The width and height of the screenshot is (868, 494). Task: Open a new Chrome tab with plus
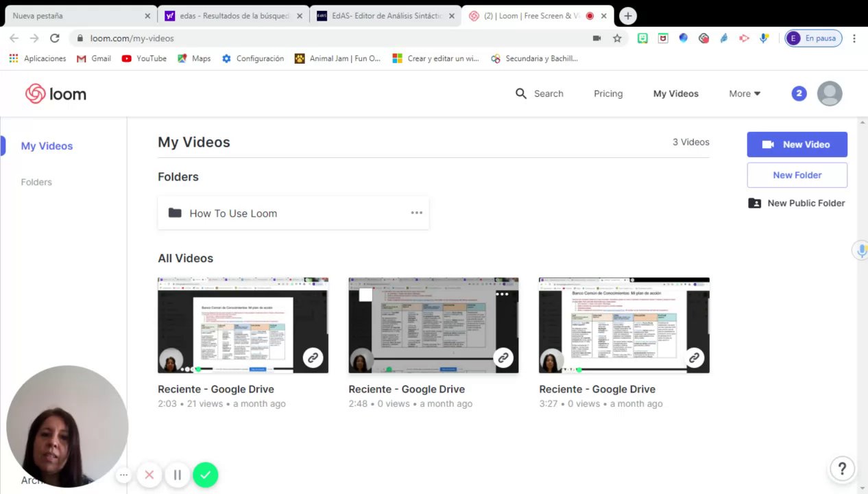[x=628, y=16]
